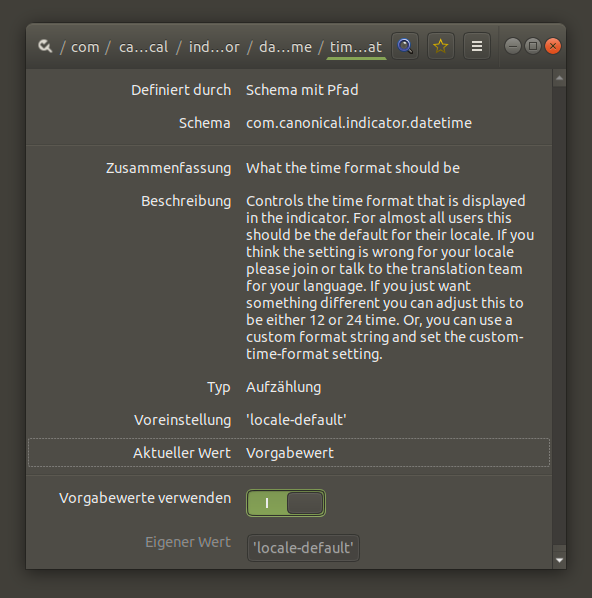The width and height of the screenshot is (592, 598).
Task: Select the Aktueller Wert row
Action: 289,453
